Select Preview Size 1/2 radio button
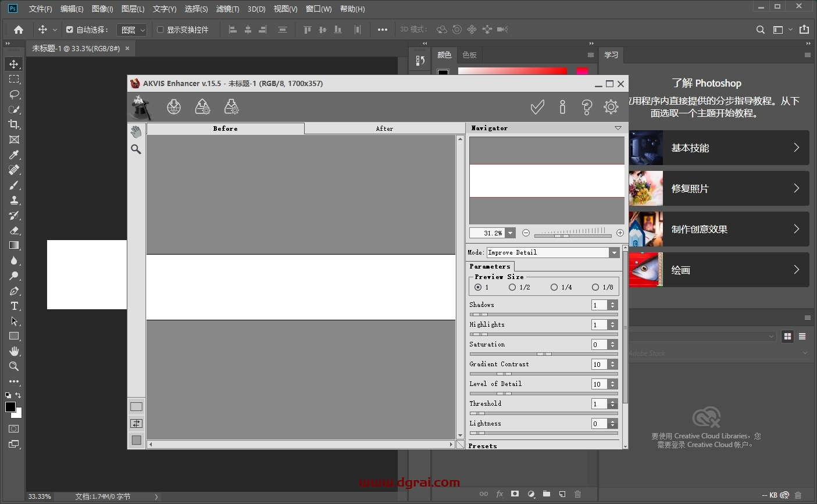The image size is (817, 504). [512, 287]
